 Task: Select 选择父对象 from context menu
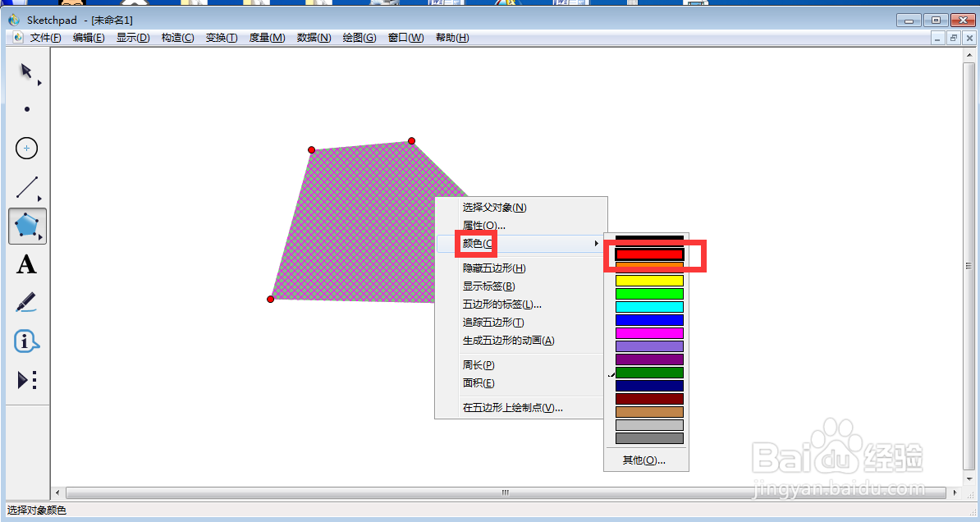[493, 207]
